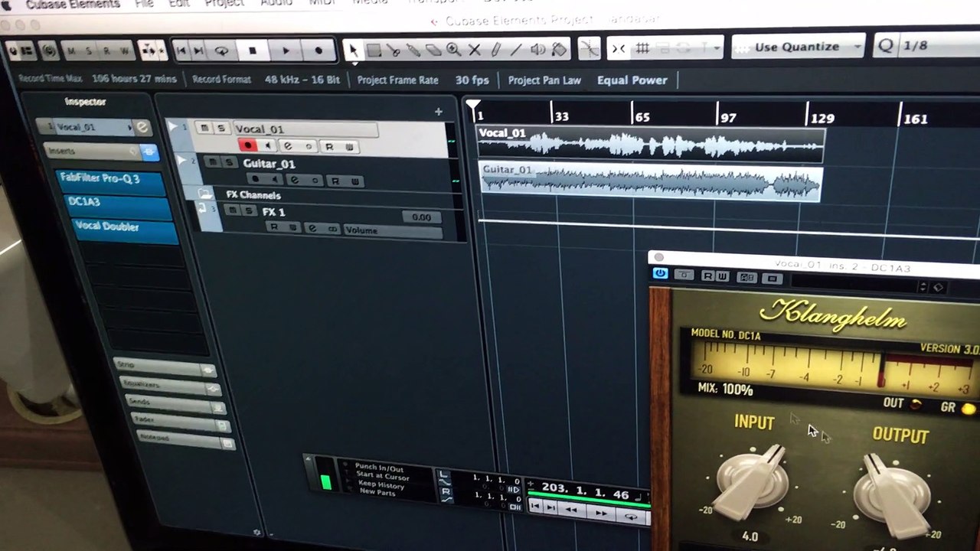Select Guitar_01 audio clip in timeline

pyautogui.click(x=651, y=182)
